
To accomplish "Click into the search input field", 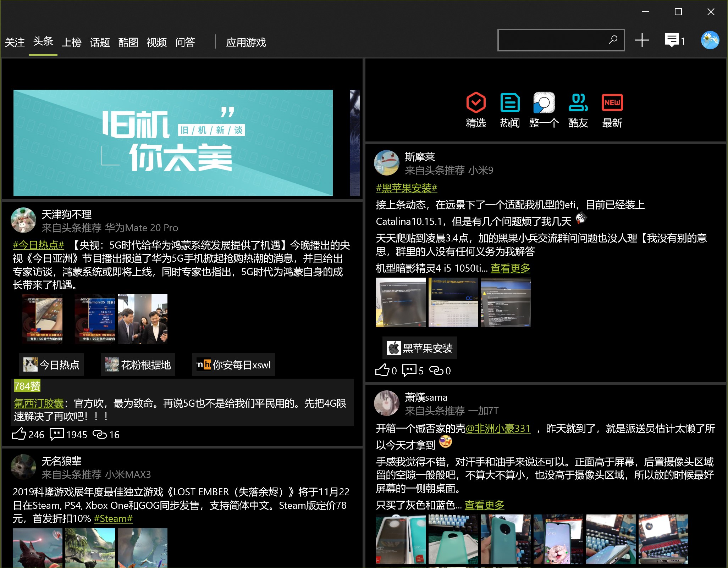I will [x=552, y=40].
